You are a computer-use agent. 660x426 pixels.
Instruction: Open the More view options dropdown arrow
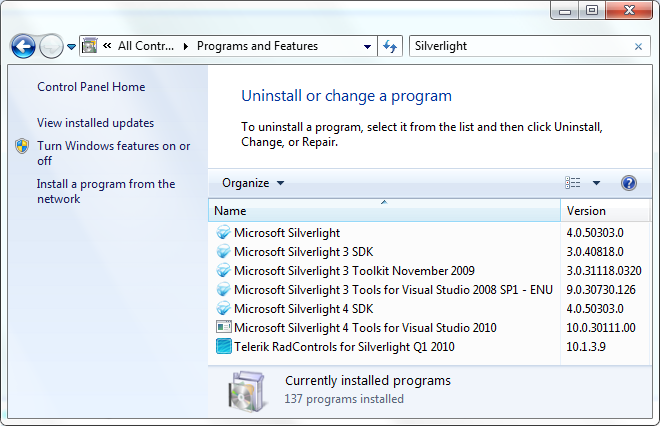pos(596,183)
